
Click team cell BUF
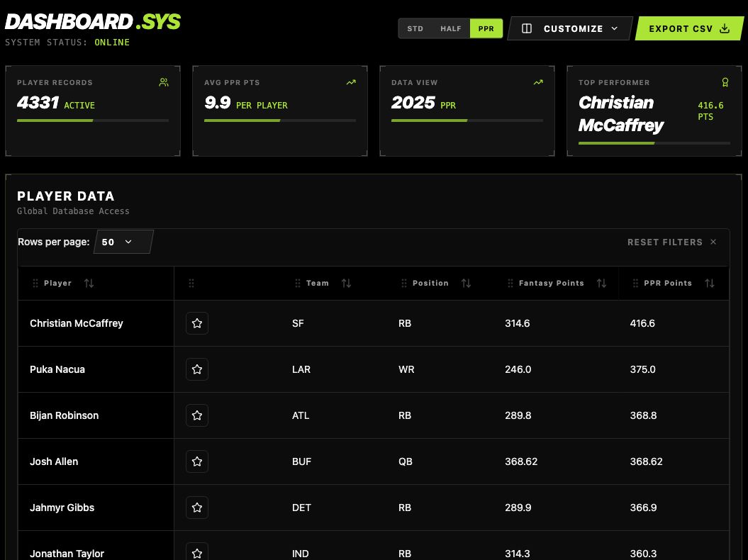tap(301, 461)
